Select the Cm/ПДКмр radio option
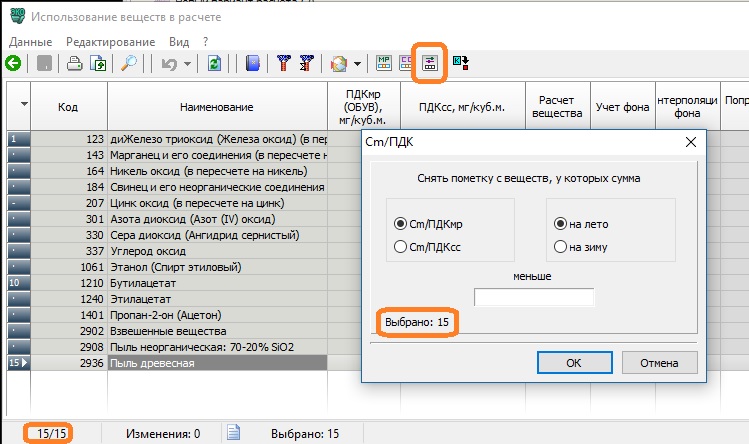749x444 pixels. [401, 223]
